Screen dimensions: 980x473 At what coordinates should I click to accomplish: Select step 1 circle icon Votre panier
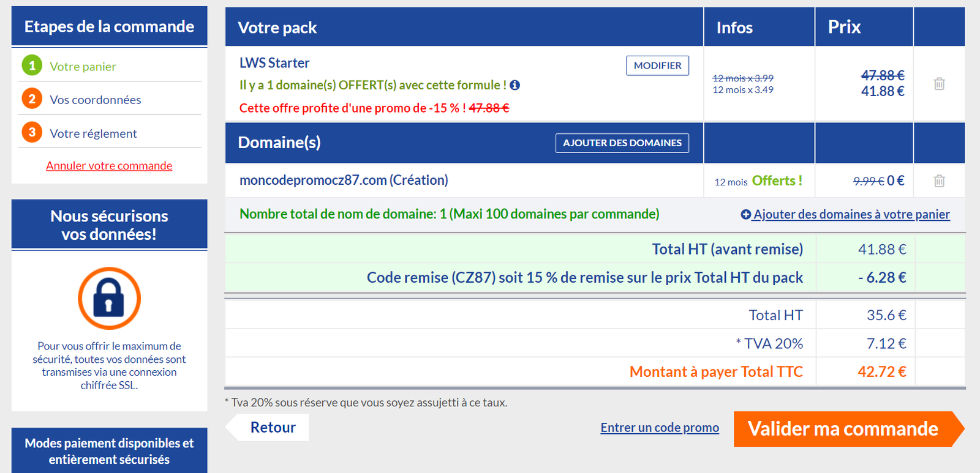point(32,65)
